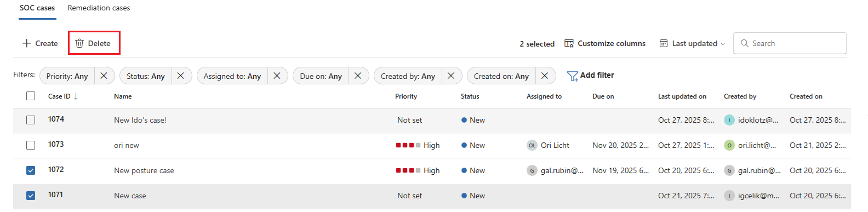Click the G avatar in Assigned to column
This screenshot has width=868, height=212.
(x=532, y=170)
